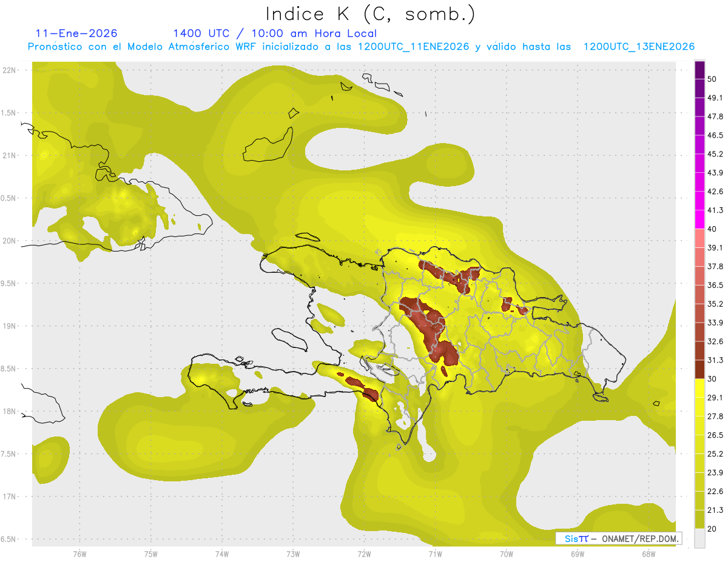This screenshot has width=728, height=562.
Task: Click the '50' color bar value
Action: (x=712, y=79)
